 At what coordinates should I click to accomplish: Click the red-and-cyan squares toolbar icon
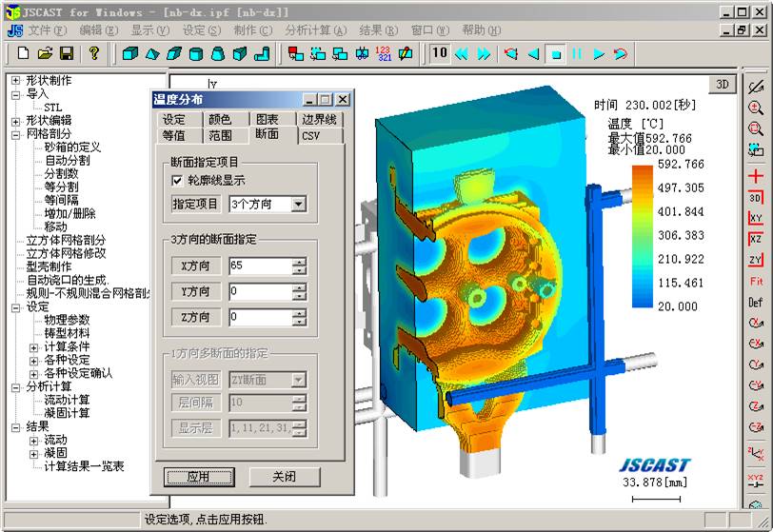pos(296,53)
